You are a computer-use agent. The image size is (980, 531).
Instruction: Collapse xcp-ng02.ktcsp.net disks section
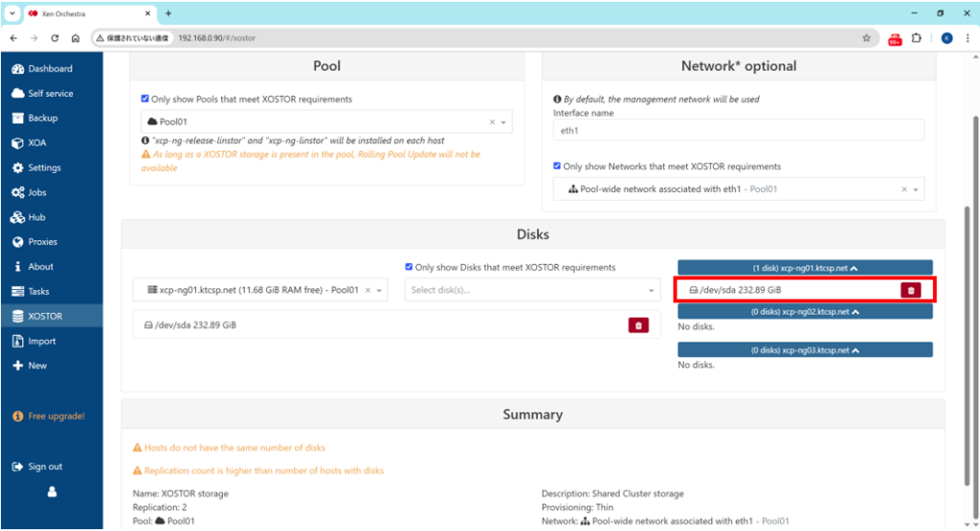[804, 312]
